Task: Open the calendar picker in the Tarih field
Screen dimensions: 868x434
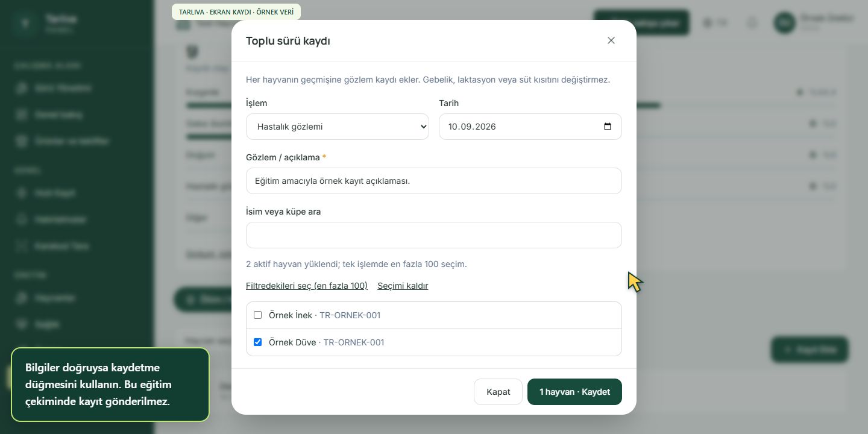Action: tap(607, 127)
